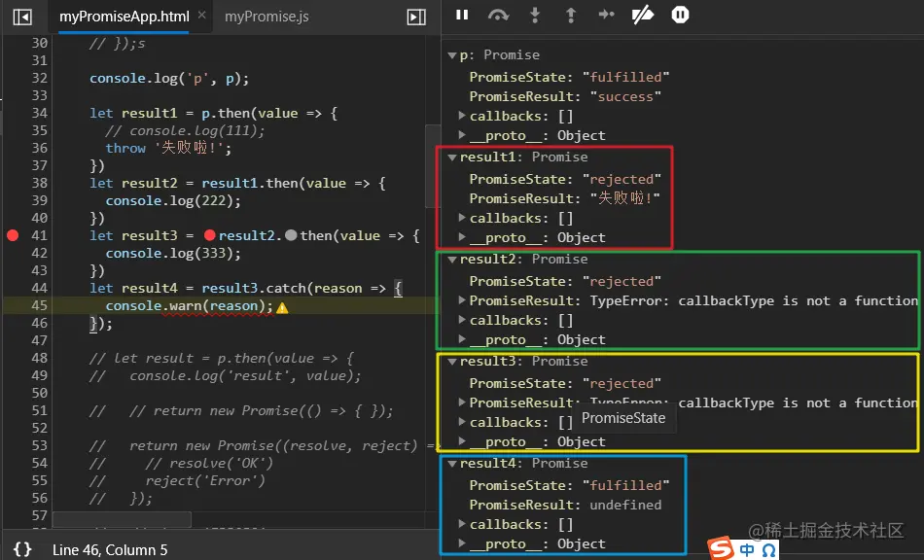Click the vertical scrollbar thumb of editor
The image size is (924, 560).
tap(433, 166)
